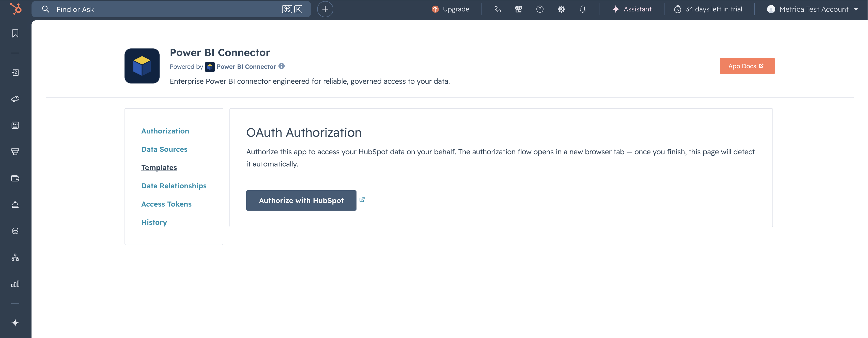The image size is (868, 338).
Task: Open the Service bell sidebar icon
Action: click(x=15, y=204)
